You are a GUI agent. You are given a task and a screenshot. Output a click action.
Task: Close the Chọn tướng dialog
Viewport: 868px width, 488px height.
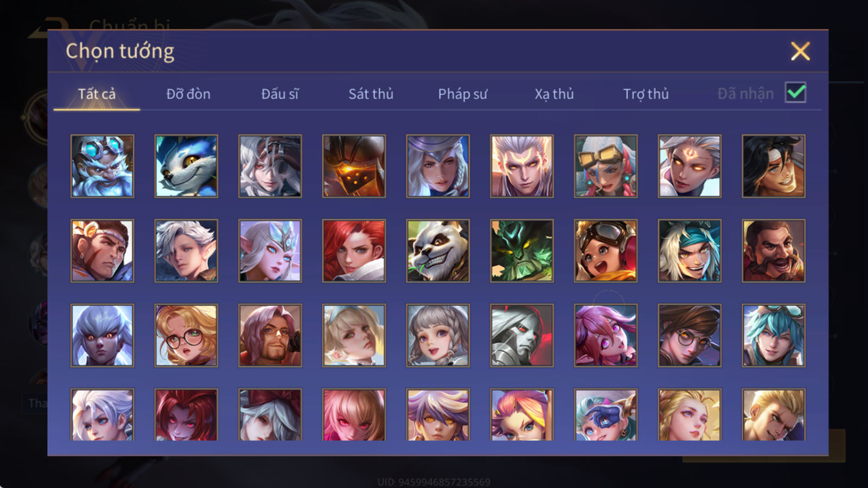[x=800, y=51]
